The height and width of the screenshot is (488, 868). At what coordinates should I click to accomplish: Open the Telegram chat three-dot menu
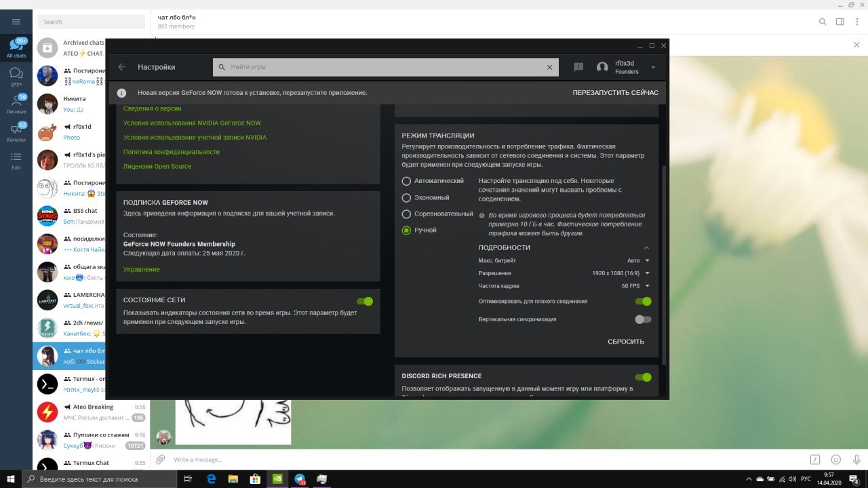coord(857,22)
